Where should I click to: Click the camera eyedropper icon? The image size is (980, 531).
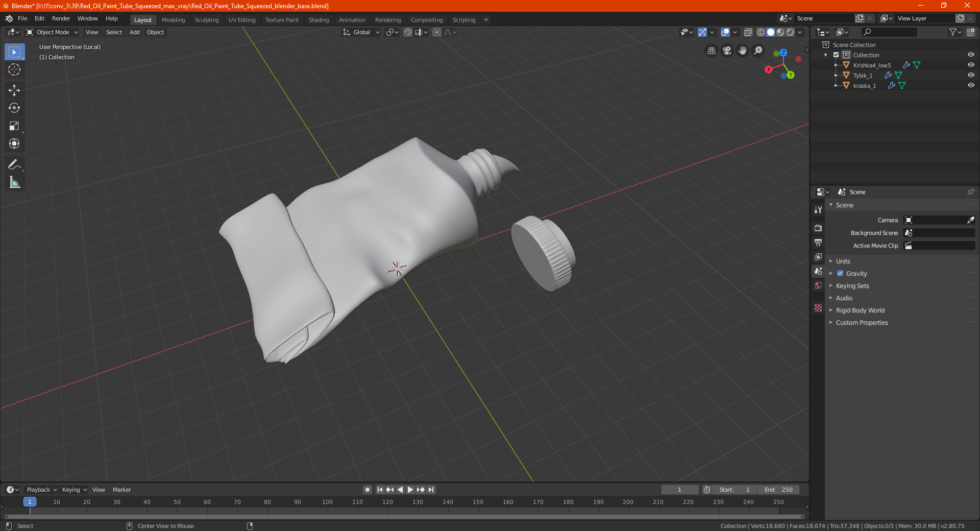(970, 220)
